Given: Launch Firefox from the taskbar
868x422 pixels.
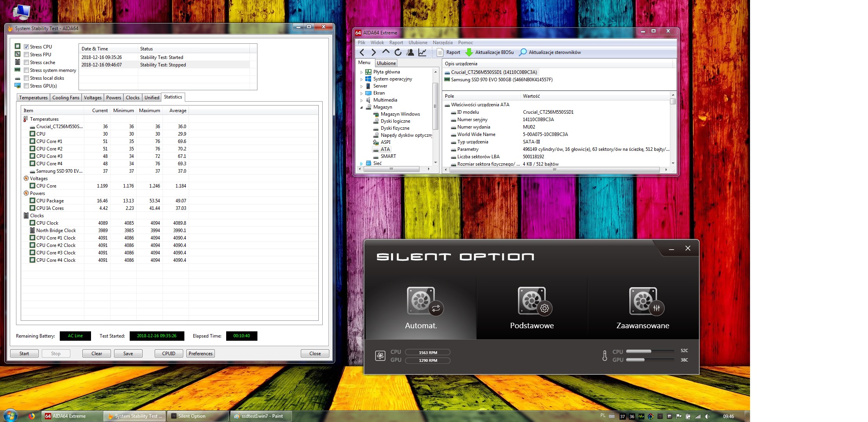Looking at the screenshot, I should point(32,416).
